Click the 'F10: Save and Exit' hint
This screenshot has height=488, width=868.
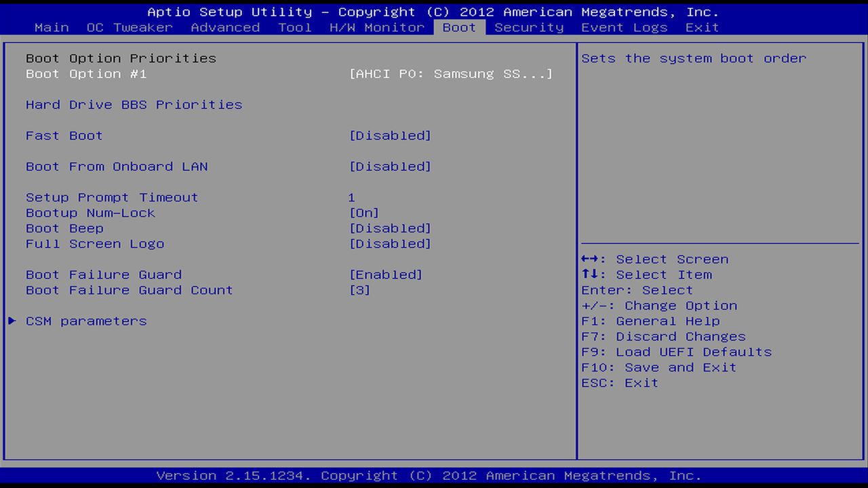659,367
